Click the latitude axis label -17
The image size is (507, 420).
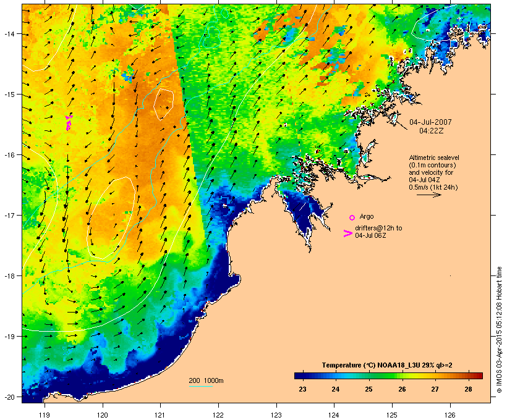pos(9,216)
